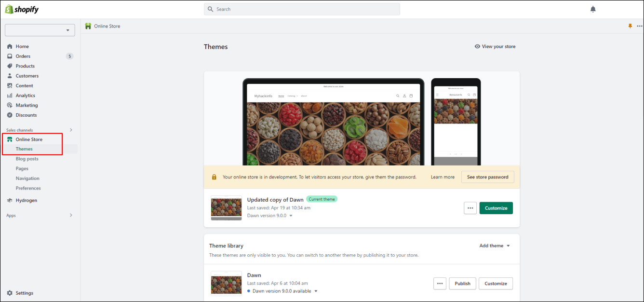Click the Online Store icon in the top header bar

88,26
